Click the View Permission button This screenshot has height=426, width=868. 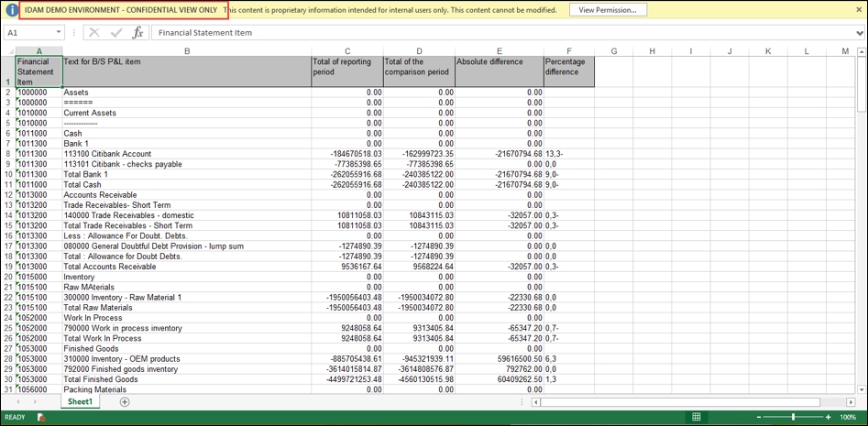608,10
